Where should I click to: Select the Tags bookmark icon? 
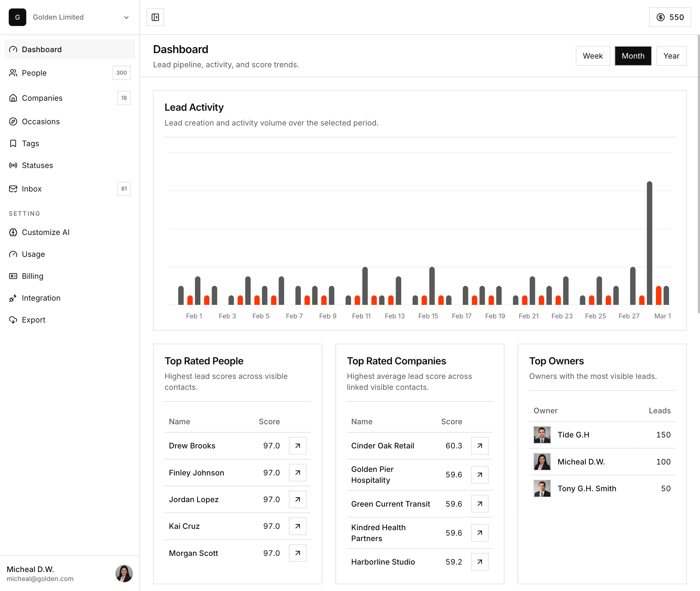coord(13,143)
